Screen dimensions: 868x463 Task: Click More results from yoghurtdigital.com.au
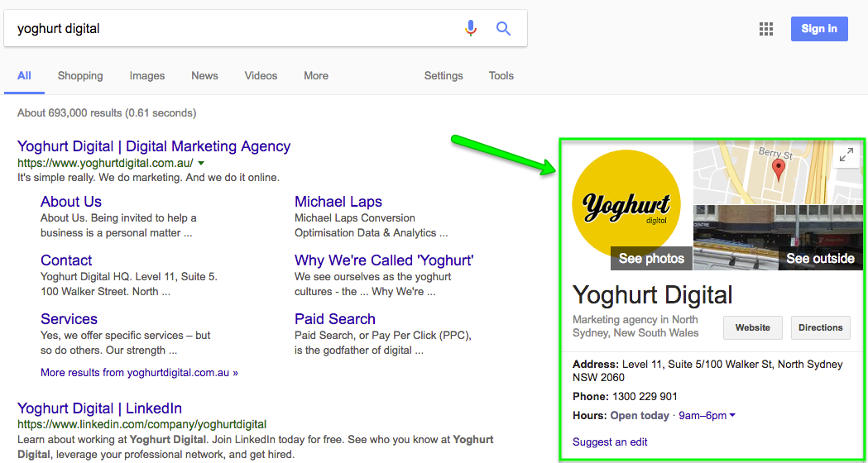[140, 373]
